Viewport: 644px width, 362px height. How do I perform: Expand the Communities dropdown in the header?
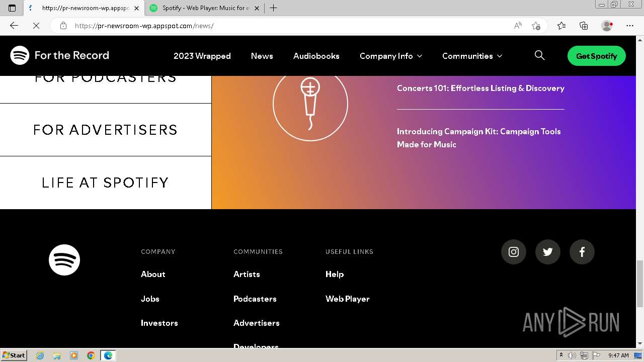[472, 56]
